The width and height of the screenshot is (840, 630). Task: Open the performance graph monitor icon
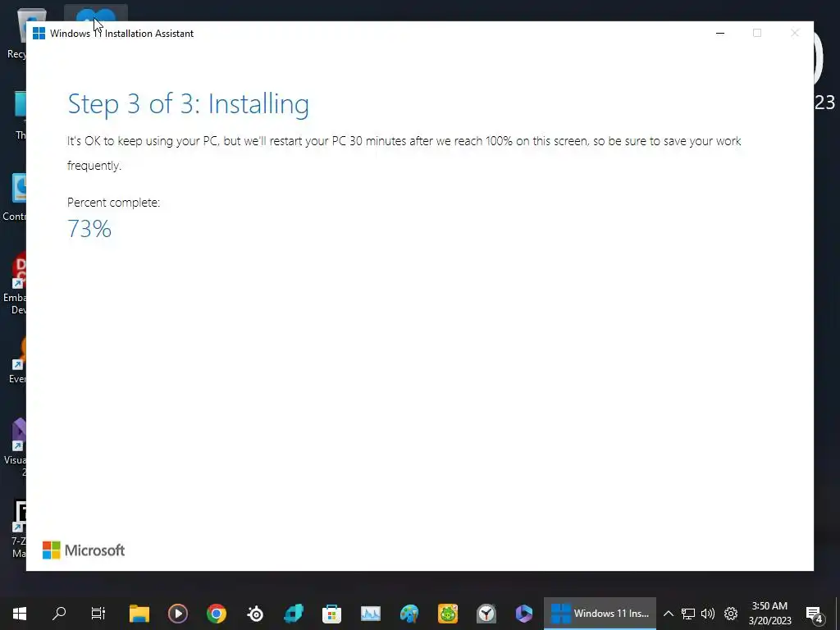click(x=370, y=614)
